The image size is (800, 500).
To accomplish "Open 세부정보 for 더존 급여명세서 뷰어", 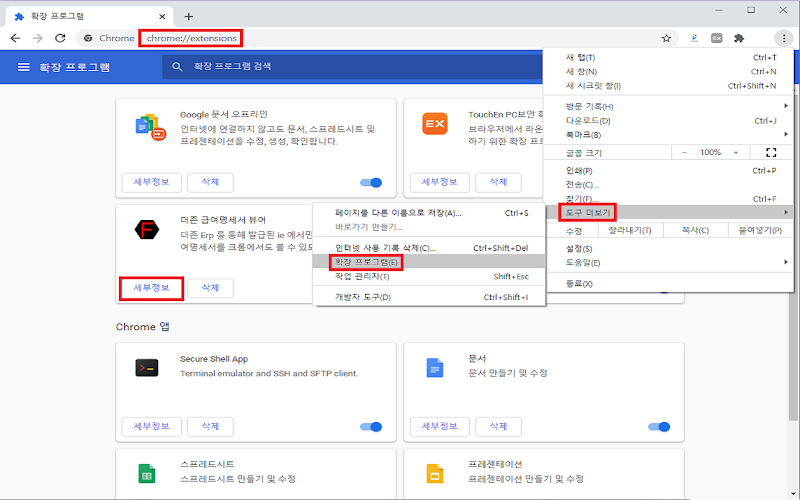I will [x=152, y=288].
